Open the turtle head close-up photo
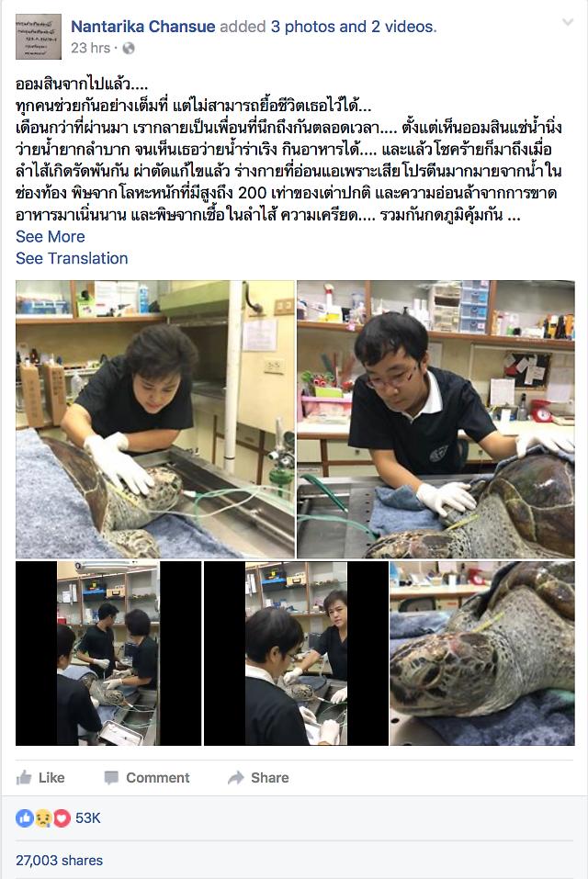The image size is (588, 879). pyautogui.click(x=482, y=654)
